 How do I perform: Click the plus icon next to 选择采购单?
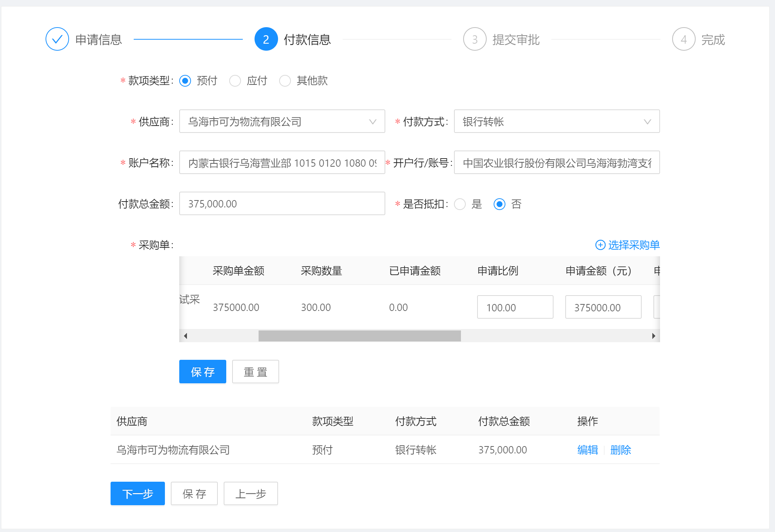[x=600, y=245]
